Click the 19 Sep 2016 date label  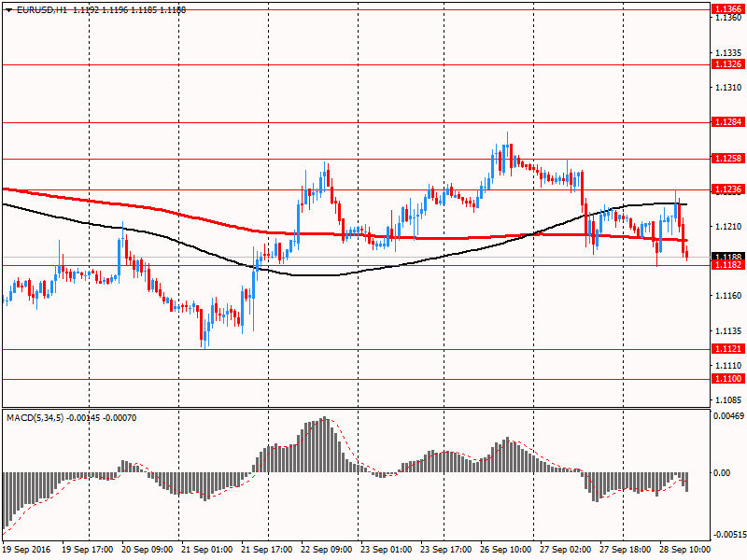pos(27,550)
